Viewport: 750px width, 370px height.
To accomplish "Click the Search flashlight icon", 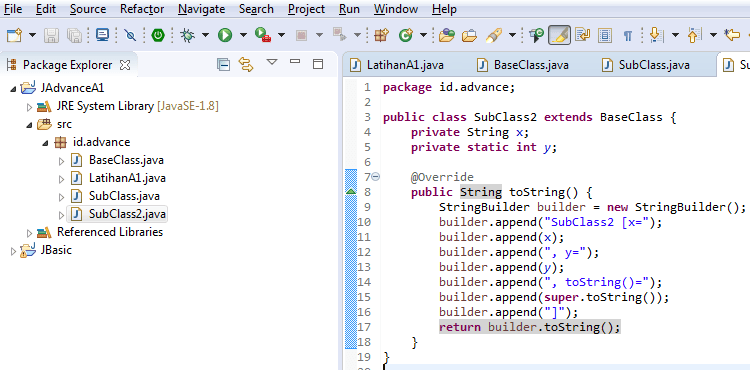I will pyautogui.click(x=494, y=35).
